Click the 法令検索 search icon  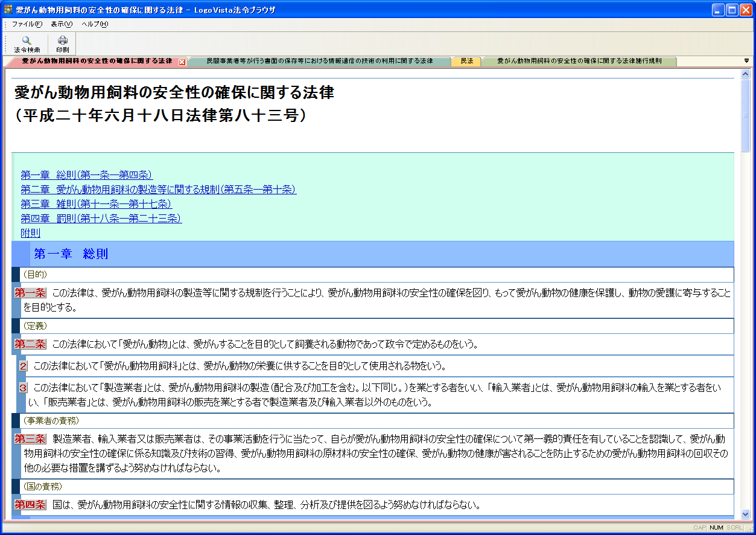[27, 41]
